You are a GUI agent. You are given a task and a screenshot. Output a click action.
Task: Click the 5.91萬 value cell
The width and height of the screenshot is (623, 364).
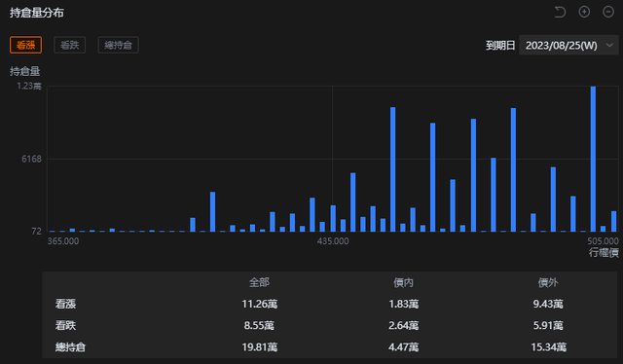[548, 325]
